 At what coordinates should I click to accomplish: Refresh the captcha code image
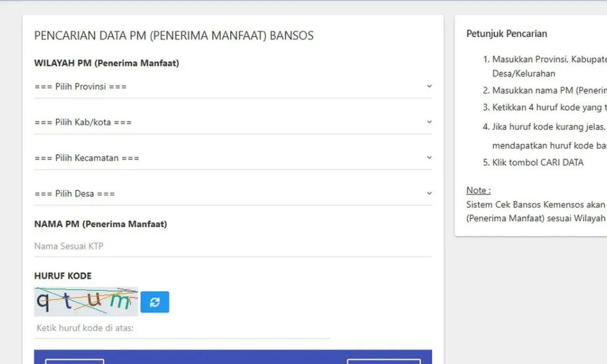pos(155,302)
